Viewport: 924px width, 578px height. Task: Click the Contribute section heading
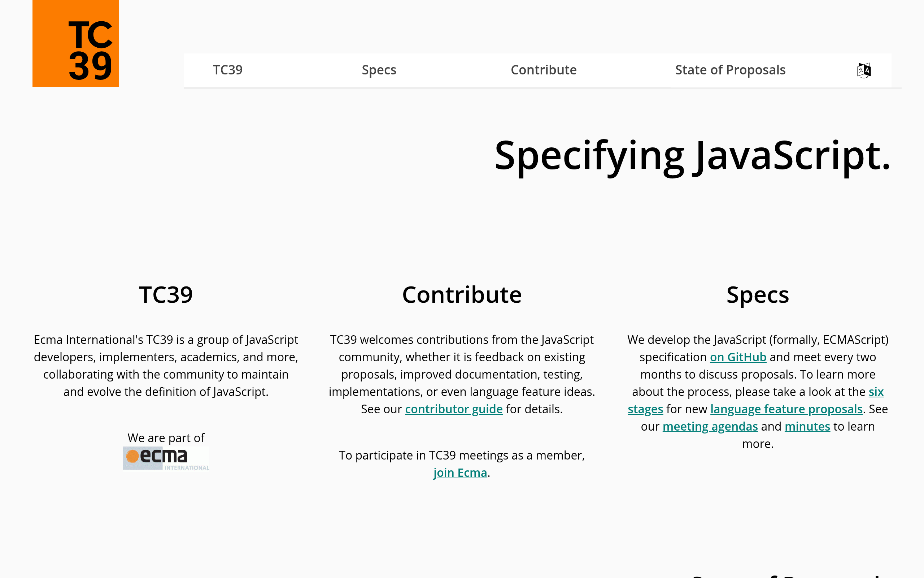pos(462,295)
